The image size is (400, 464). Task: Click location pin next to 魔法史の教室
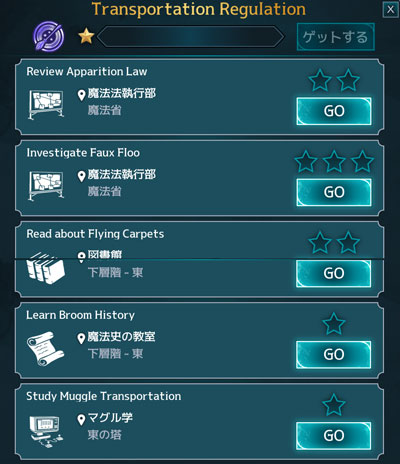coord(81,338)
